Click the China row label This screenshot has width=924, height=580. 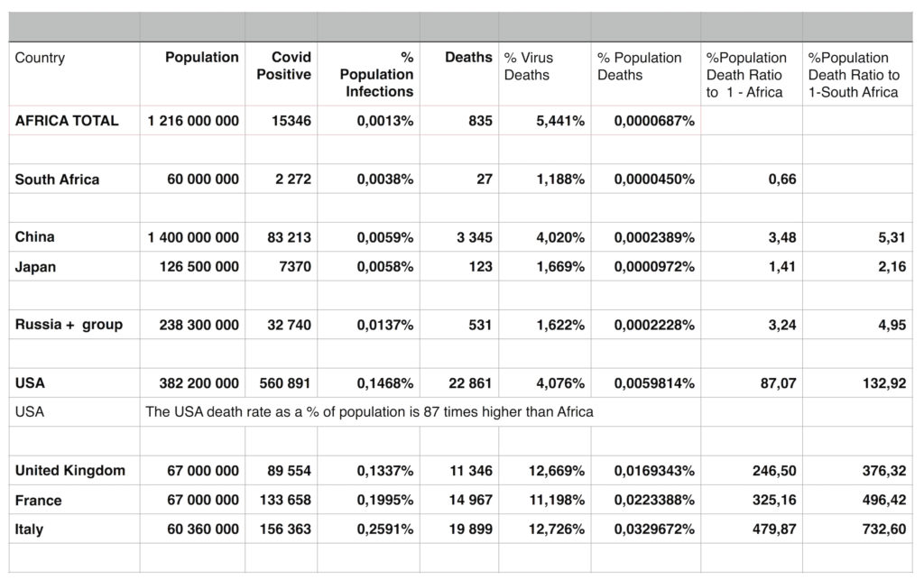pyautogui.click(x=74, y=237)
